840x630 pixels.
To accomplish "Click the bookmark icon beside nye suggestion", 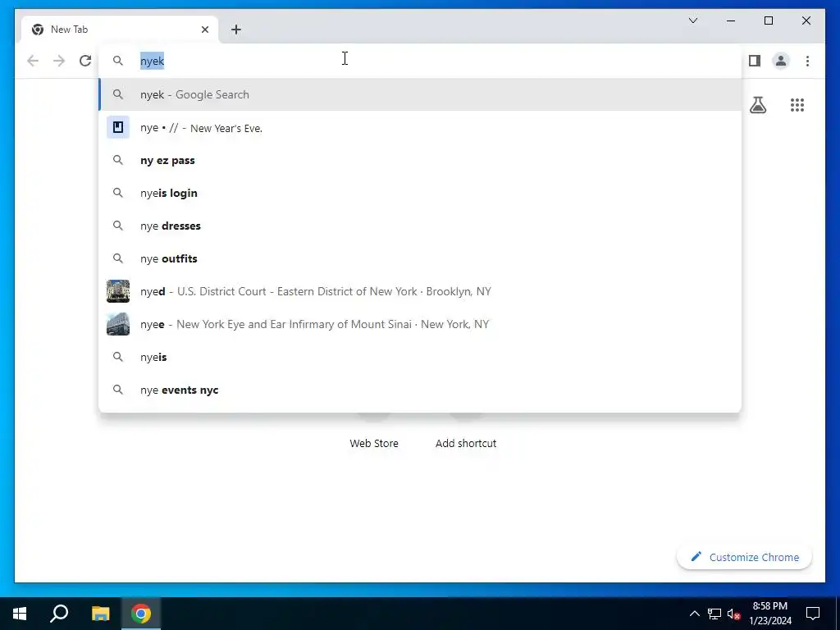I will coord(118,127).
